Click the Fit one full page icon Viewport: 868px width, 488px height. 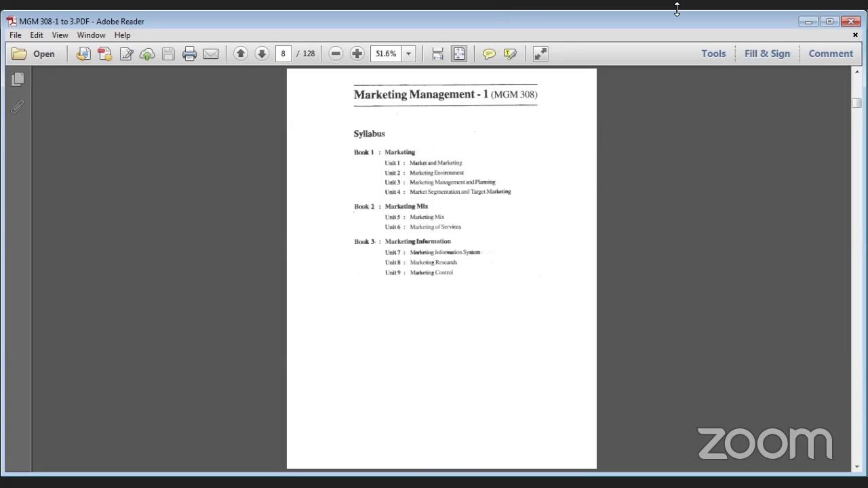click(459, 54)
